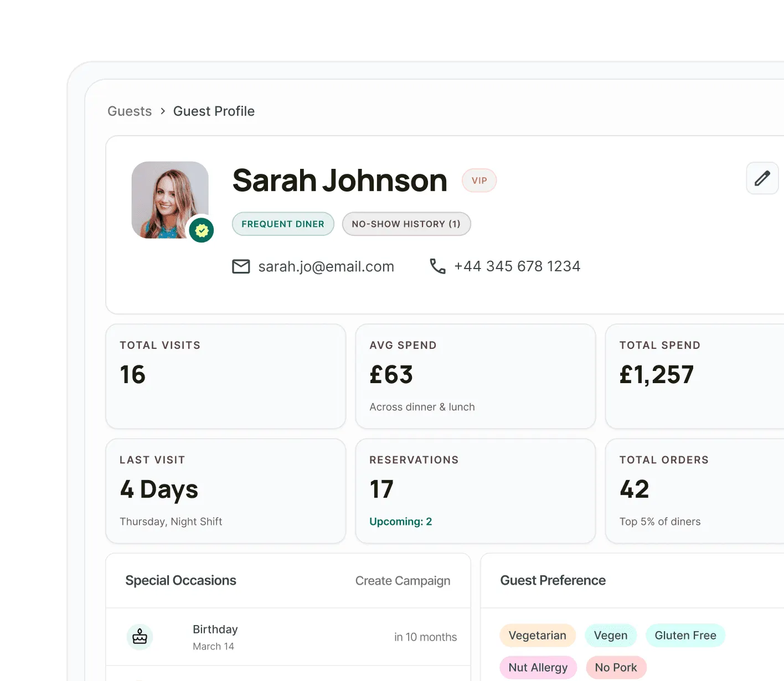Click the Guest Profile breadcrumb
The width and height of the screenshot is (784, 681).
tap(214, 111)
